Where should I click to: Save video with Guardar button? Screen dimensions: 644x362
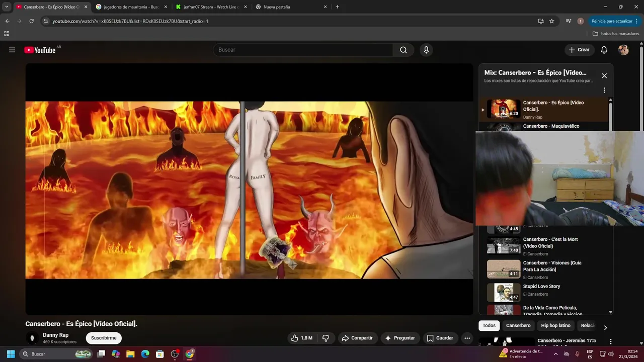coord(440,338)
